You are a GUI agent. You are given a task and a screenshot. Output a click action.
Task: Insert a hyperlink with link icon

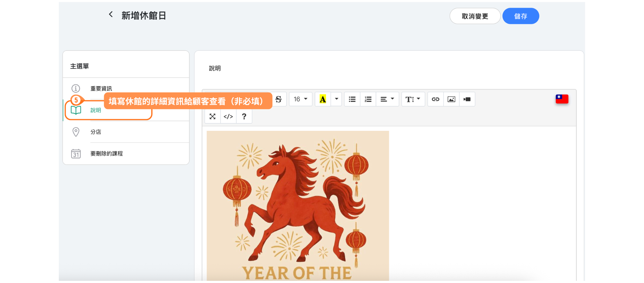(436, 99)
